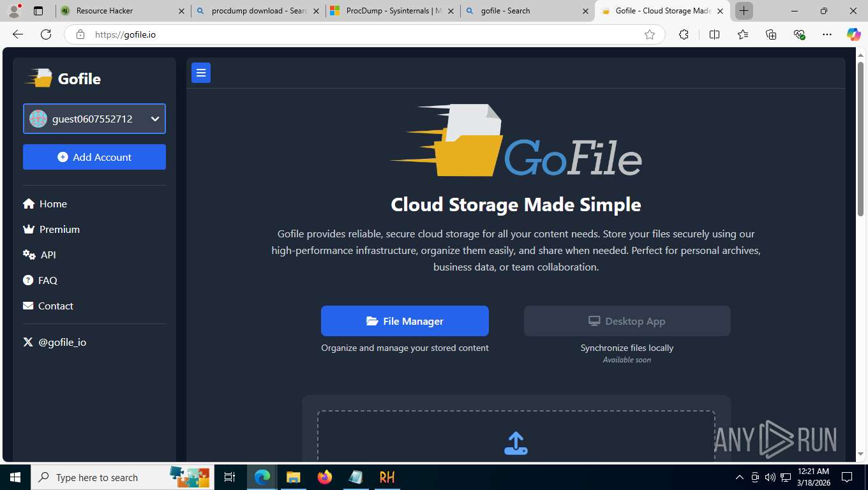Click the disabled Desktop App button
Screen dimensions: 868x490
click(627, 321)
